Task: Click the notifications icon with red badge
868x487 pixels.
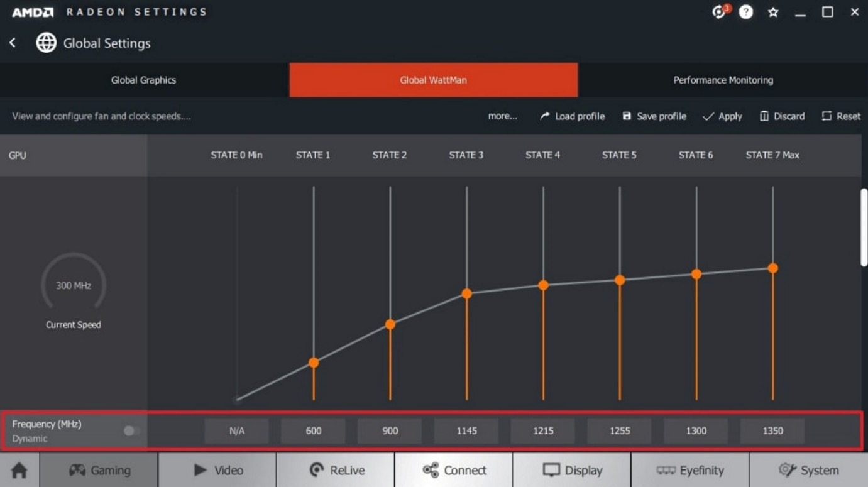Action: (x=719, y=13)
